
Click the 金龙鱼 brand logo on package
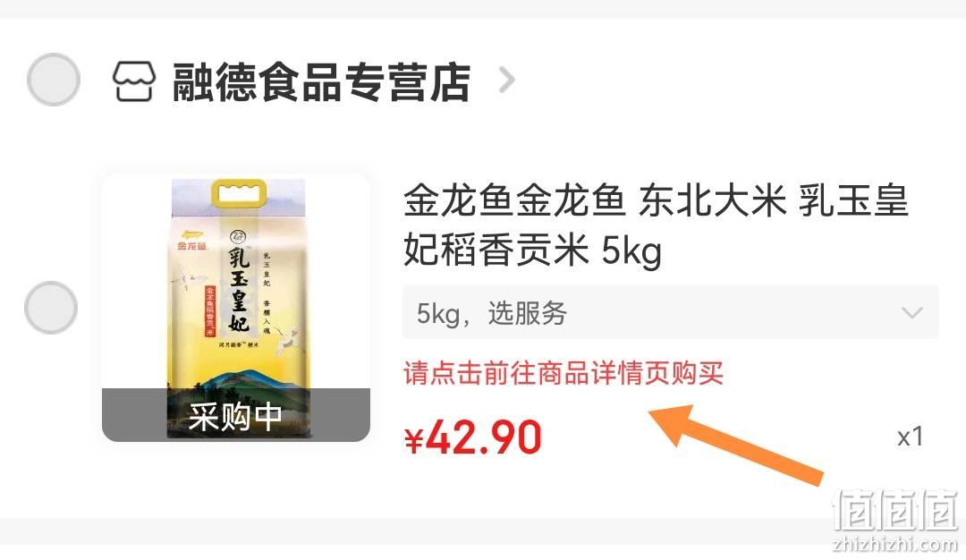[191, 241]
